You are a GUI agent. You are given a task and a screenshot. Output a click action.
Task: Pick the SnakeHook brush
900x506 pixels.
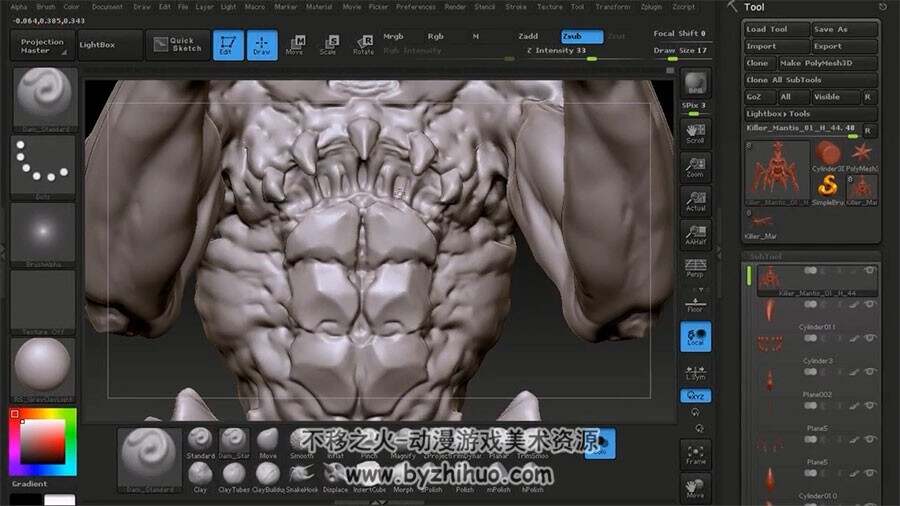pyautogui.click(x=302, y=477)
